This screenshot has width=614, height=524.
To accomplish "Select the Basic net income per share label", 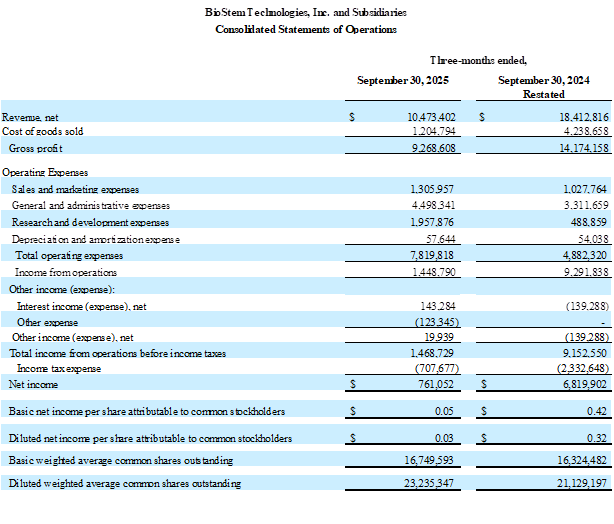I will [147, 411].
